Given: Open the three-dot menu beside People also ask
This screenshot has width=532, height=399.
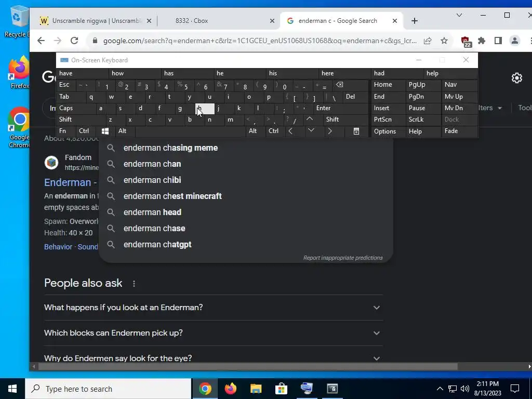Looking at the screenshot, I should pos(134,284).
